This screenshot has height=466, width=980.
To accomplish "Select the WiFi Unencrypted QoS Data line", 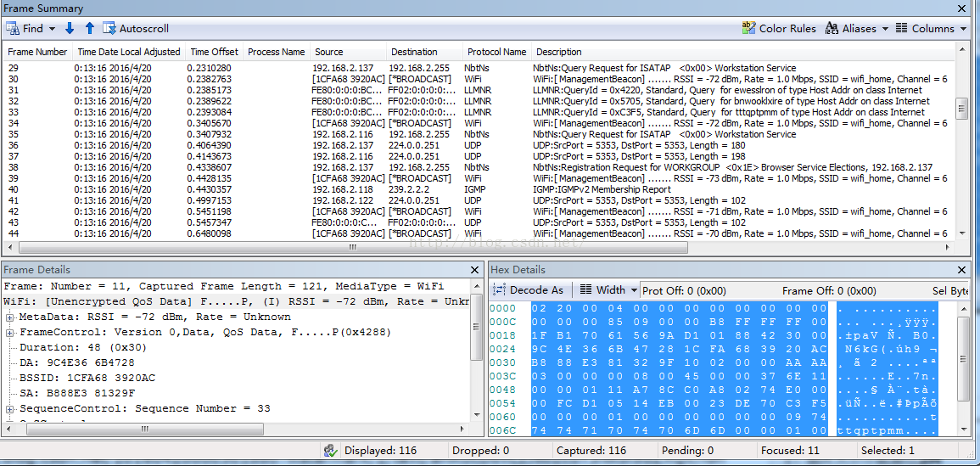I will (x=236, y=301).
